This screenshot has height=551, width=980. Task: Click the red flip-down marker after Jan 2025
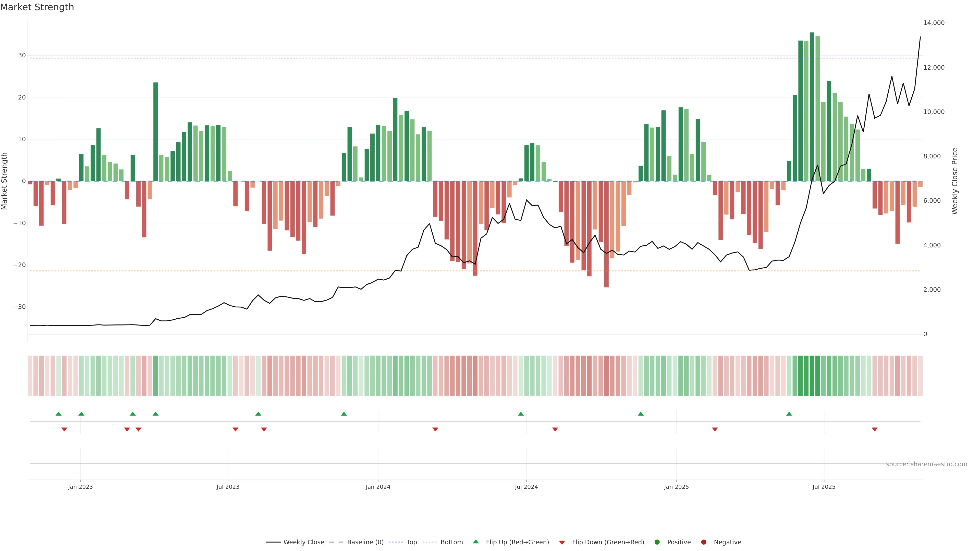coord(715,429)
